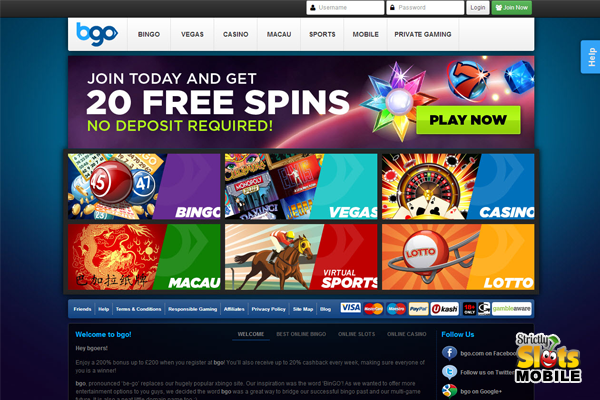Select Private Gaming in the navigation bar

pos(423,34)
